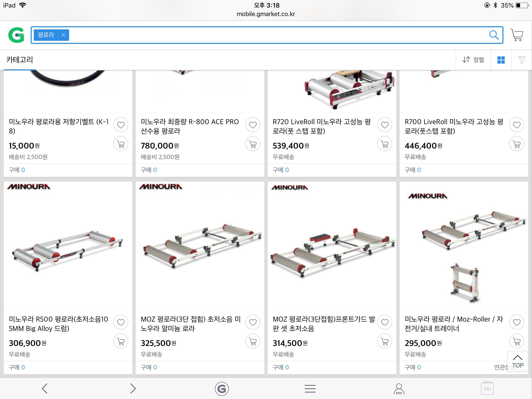Switch the grid view layout icon

(501, 60)
